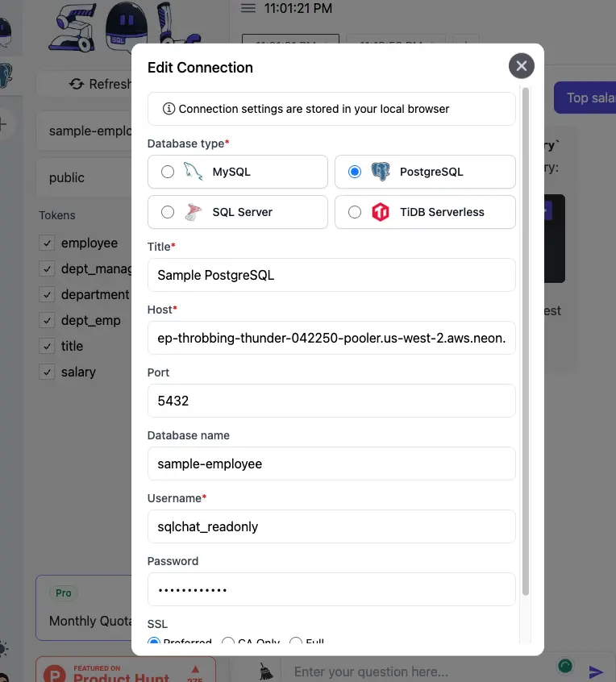The image size is (616, 682).
Task: Choose the SQL Server radio button
Action: [x=168, y=212]
